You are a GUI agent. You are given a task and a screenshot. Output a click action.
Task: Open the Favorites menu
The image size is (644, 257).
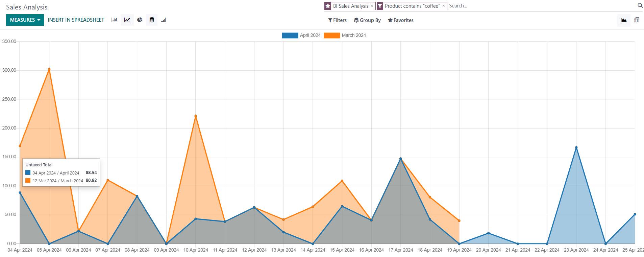tap(401, 20)
